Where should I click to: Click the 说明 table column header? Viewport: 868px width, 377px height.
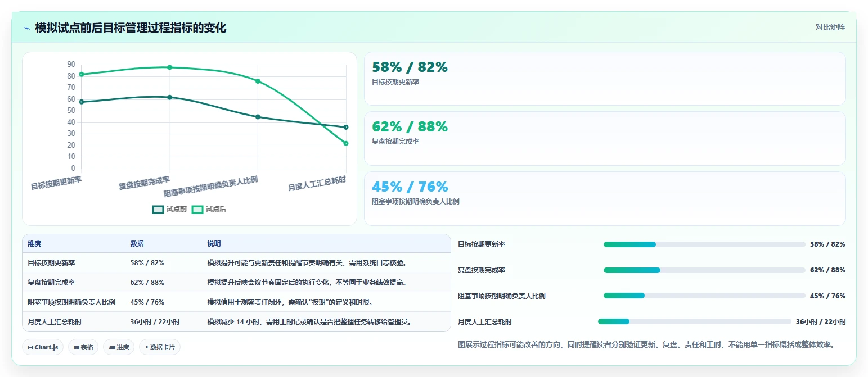214,244
